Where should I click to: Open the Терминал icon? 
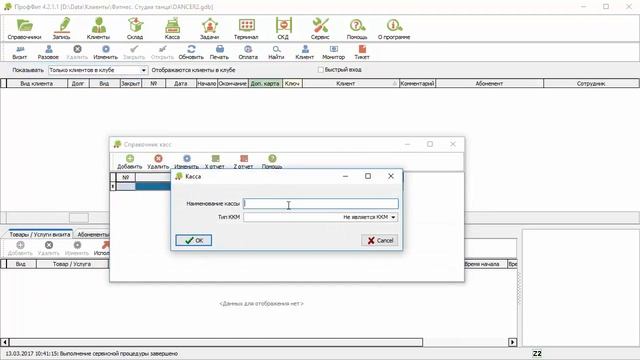tap(246, 29)
